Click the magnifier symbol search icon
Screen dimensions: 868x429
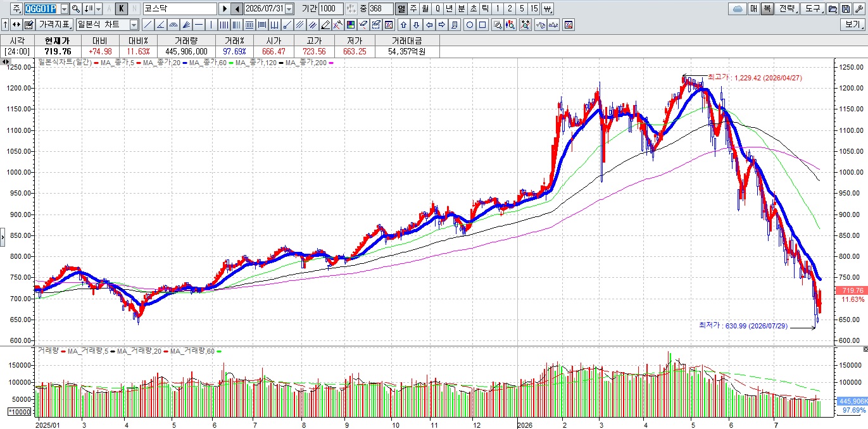pos(75,9)
